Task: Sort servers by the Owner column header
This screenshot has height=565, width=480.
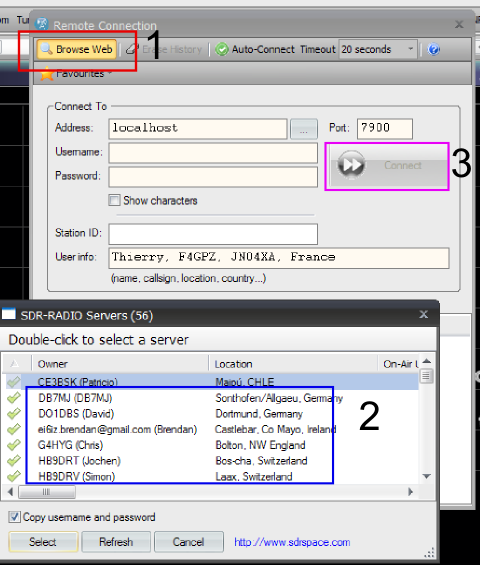Action: [x=120, y=364]
